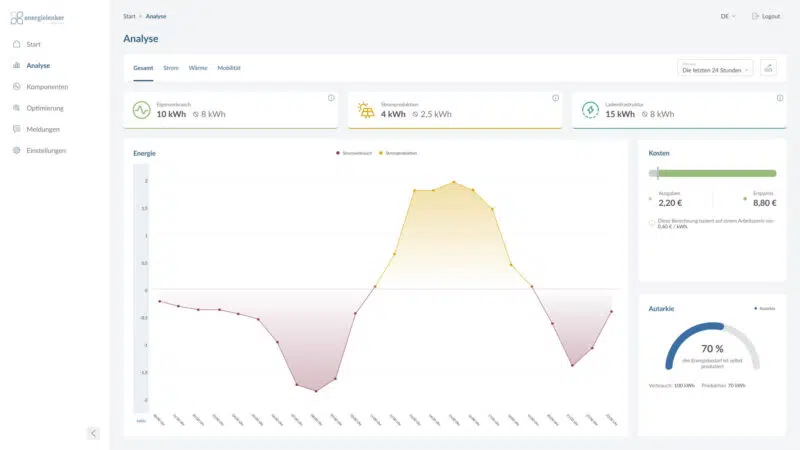Open the DE language dropdown
This screenshot has width=800, height=450.
click(727, 16)
